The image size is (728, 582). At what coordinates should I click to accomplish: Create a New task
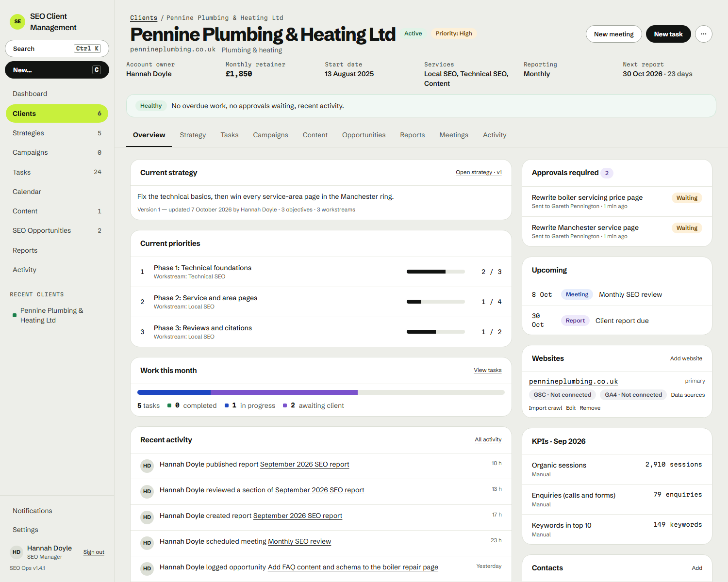point(668,34)
